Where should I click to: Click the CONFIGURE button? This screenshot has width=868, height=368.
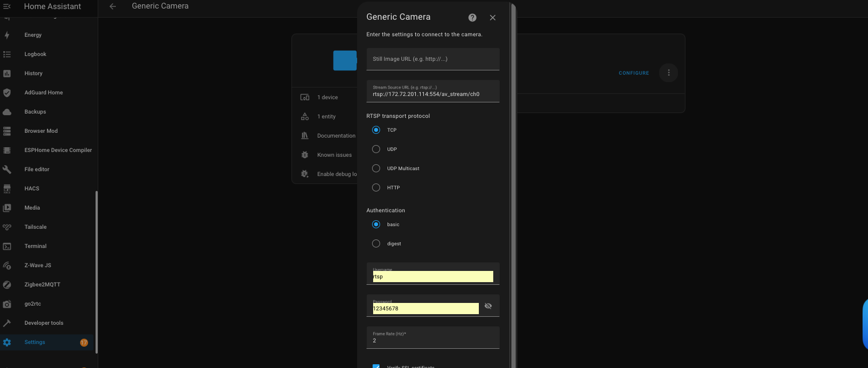click(x=634, y=73)
